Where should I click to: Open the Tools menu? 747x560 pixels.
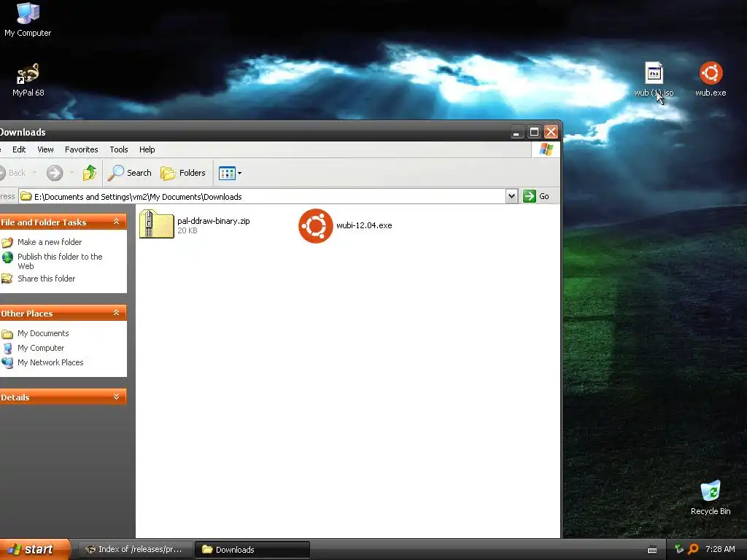[x=119, y=149]
